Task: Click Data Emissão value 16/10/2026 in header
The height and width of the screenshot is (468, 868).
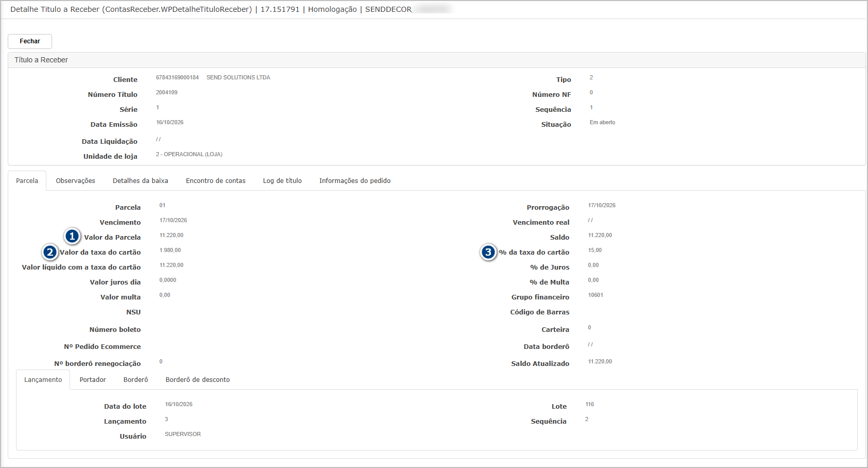Action: 170,123
